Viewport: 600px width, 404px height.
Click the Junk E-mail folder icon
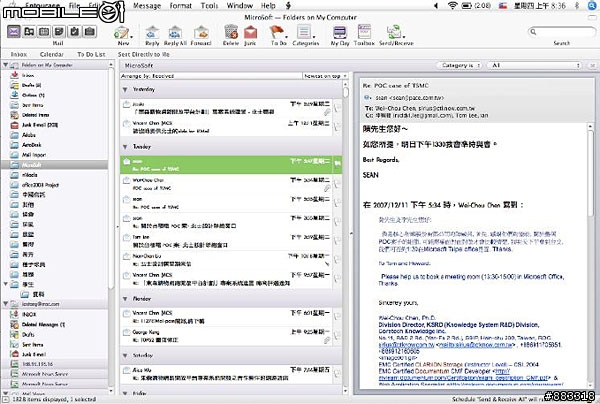pyautogui.click(x=15, y=125)
